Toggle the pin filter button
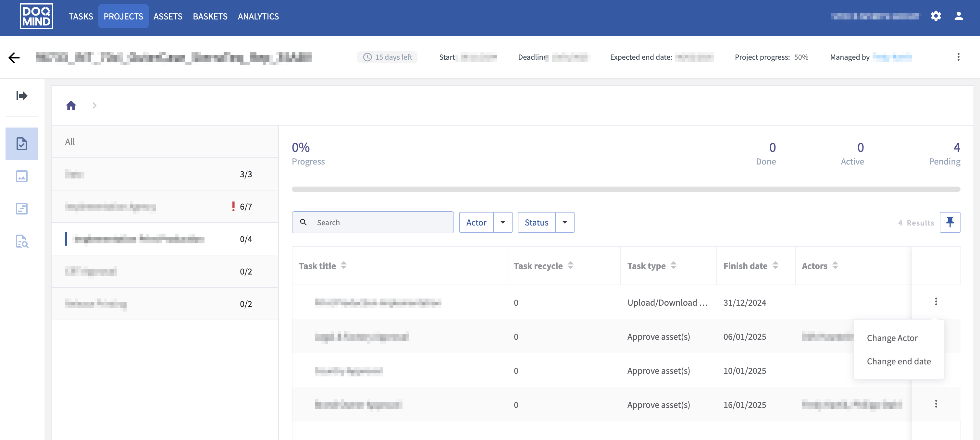980x440 pixels. [x=949, y=222]
